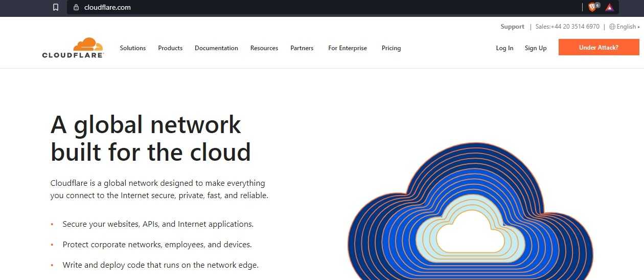Click the padlock site security icon
Viewport: 644px width, 280px height.
click(76, 7)
